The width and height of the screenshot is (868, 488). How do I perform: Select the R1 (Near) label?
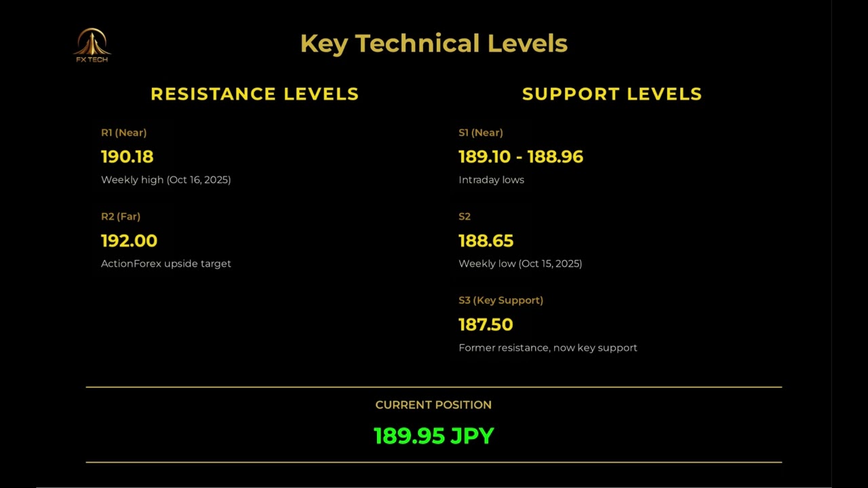click(123, 133)
